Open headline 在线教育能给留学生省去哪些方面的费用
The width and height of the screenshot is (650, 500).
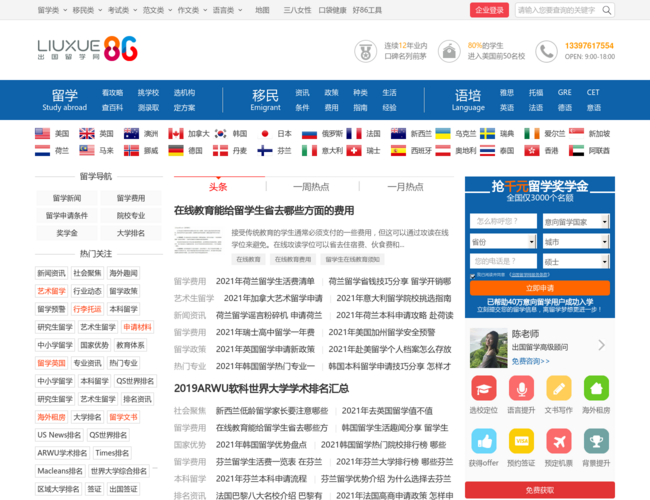264,211
